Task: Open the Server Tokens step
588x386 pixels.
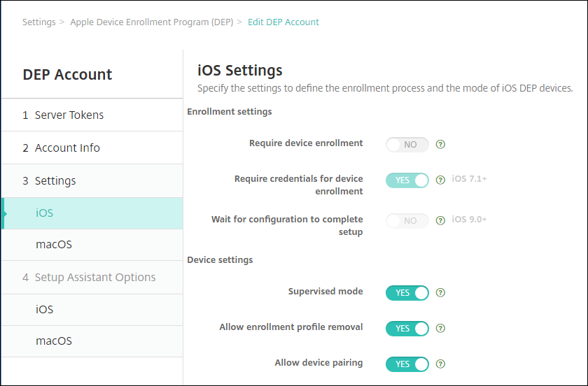Action: pos(69,115)
